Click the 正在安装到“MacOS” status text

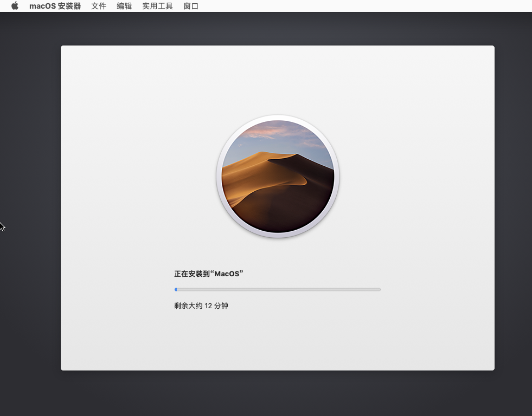coord(209,274)
